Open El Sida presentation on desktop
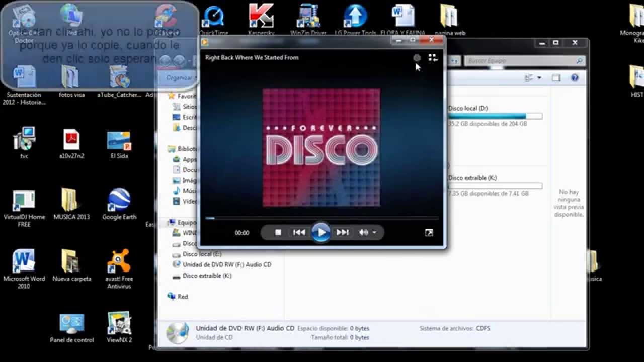The height and width of the screenshot is (362, 644). pos(119,144)
